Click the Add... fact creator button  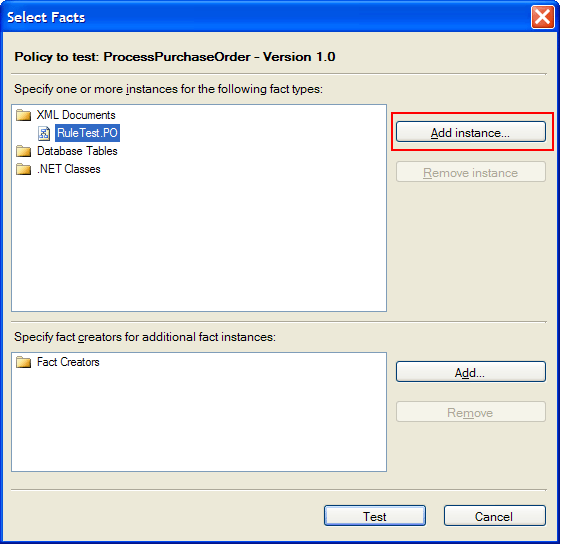tap(470, 372)
